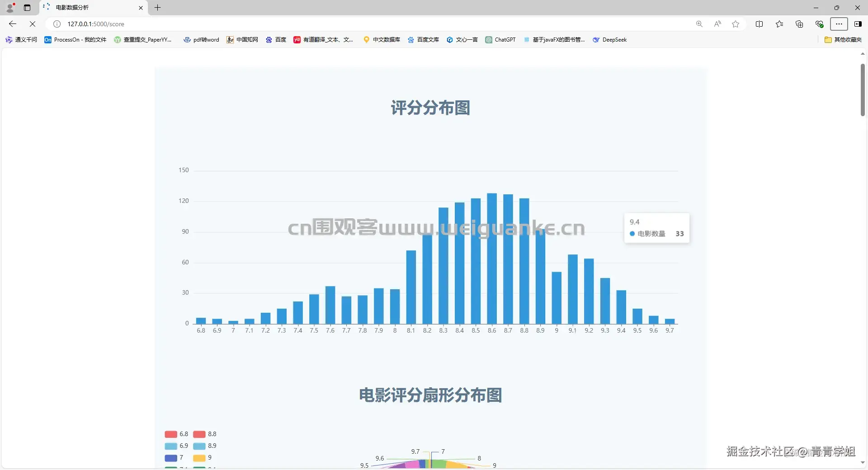Open split screen view
Screen dimensions: 868x470
click(759, 24)
